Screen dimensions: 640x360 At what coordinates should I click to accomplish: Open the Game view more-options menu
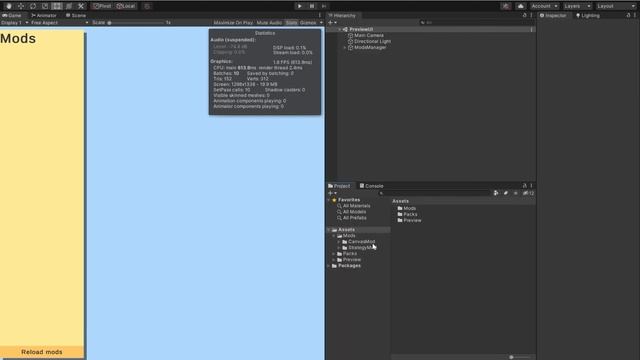click(x=320, y=16)
